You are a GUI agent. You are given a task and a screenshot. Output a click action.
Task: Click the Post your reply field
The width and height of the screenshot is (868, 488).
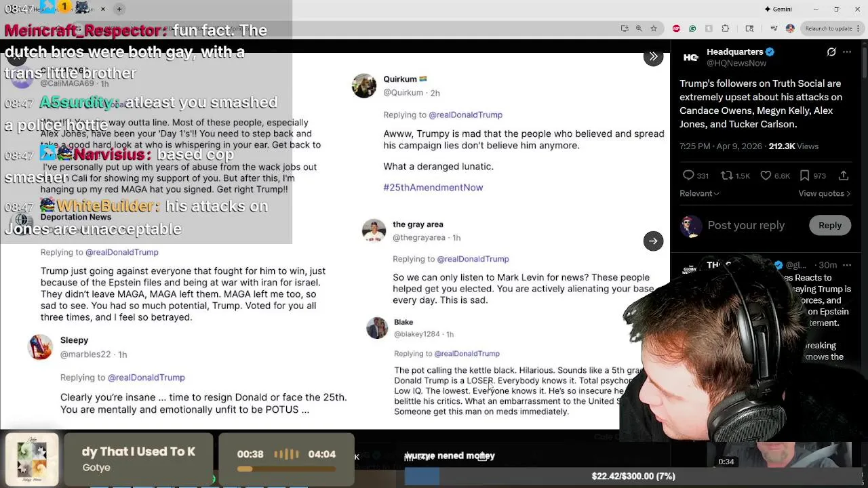[x=746, y=225]
